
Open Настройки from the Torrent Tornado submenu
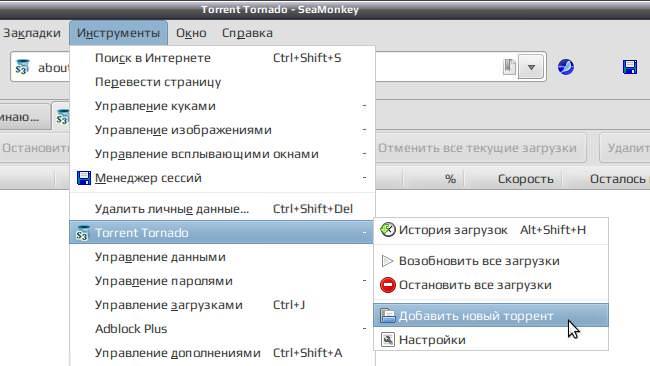[x=491, y=340]
